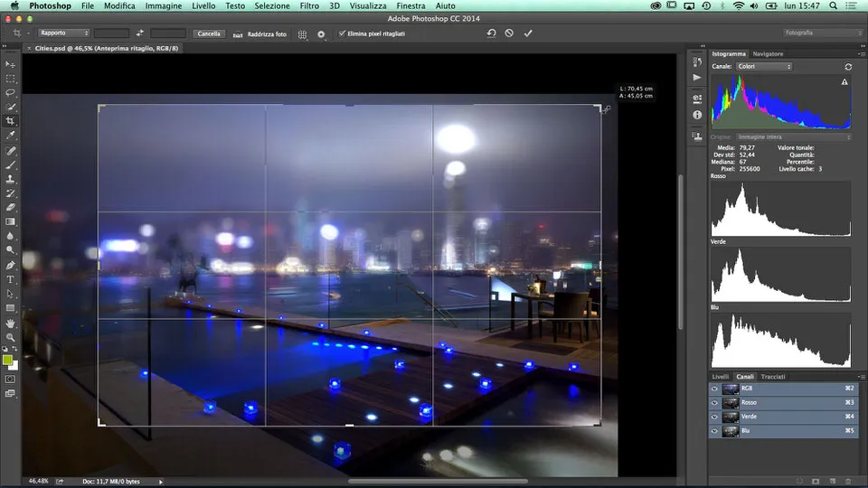
Task: Open the crop settings gear
Action: coord(321,33)
